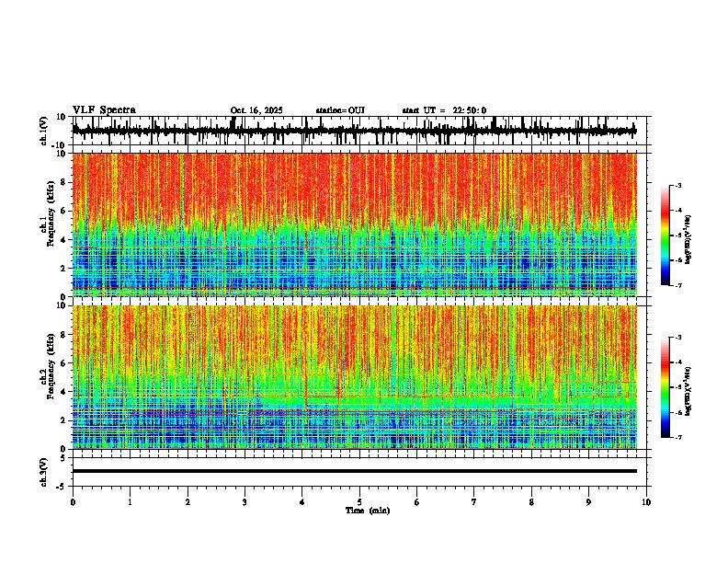Viewport: 728px width, 563px height.
Task: Click the "-3" label on ch.1 colorbar
Action: coord(677,185)
